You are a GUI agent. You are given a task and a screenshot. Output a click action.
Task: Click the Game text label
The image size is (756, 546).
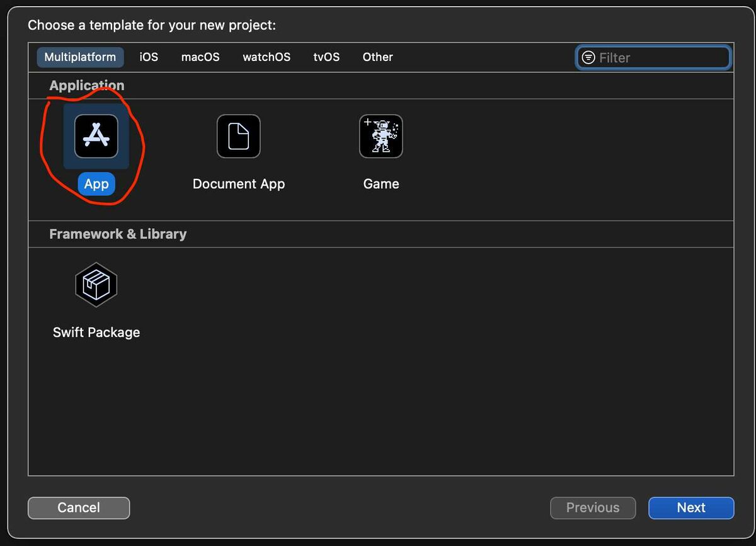[381, 184]
